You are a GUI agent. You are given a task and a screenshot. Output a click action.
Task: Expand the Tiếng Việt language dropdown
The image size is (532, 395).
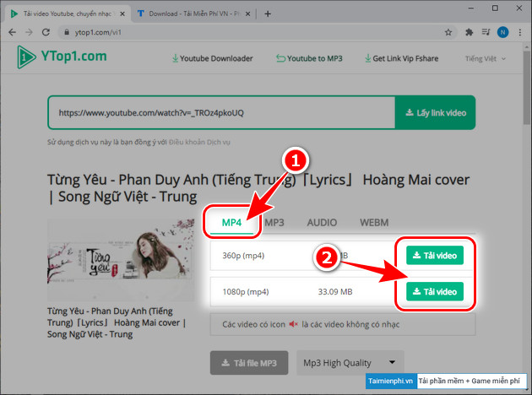(x=486, y=58)
